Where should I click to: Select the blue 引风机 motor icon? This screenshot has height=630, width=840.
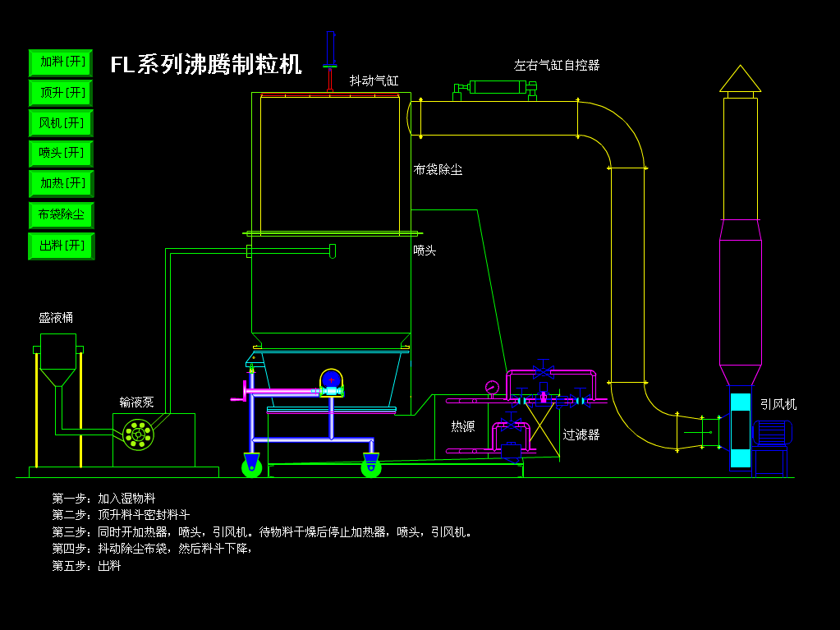point(772,433)
